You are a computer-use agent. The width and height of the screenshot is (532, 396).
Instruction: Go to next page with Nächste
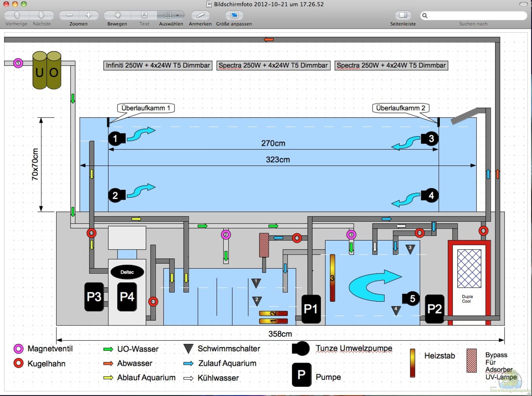click(41, 15)
